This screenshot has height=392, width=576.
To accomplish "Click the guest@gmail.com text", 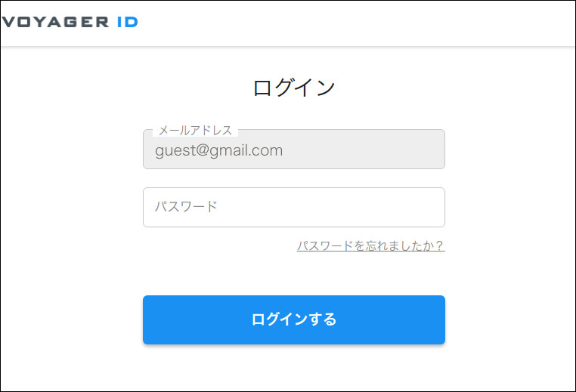I will point(219,150).
